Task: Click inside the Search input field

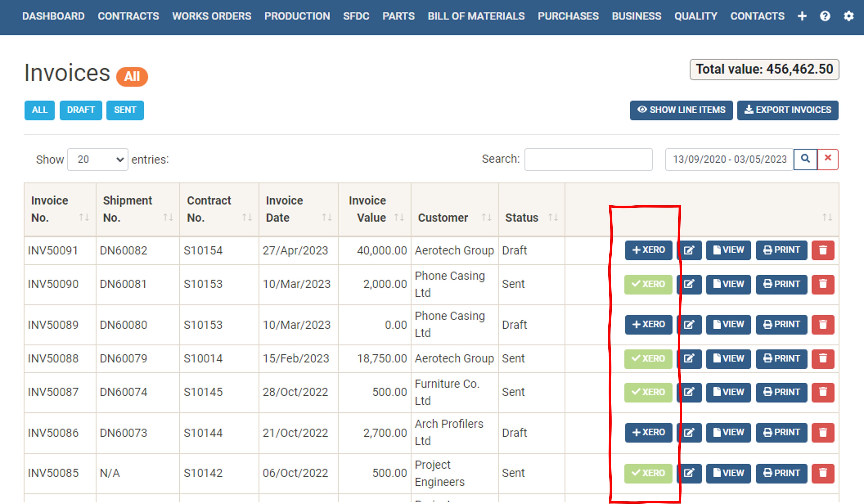Action: pos(588,159)
